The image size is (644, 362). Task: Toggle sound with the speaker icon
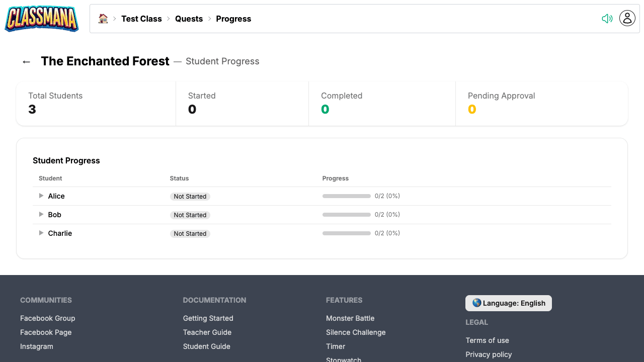[607, 19]
